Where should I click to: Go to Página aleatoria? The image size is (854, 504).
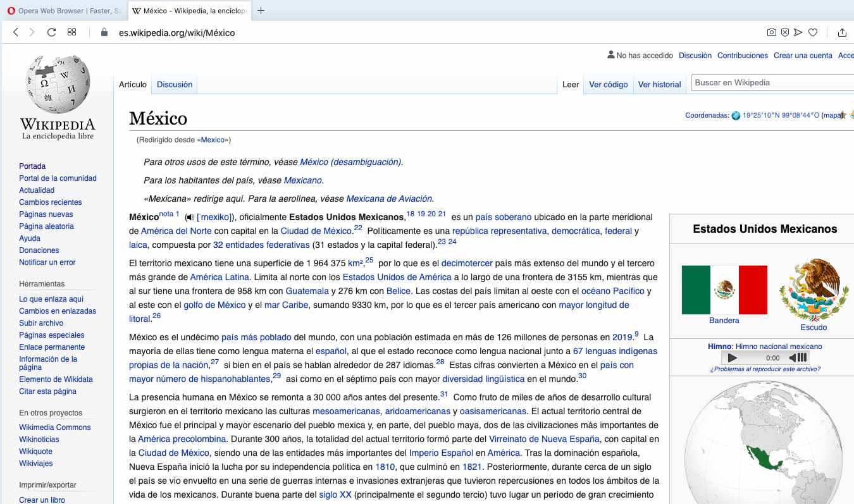pos(46,226)
